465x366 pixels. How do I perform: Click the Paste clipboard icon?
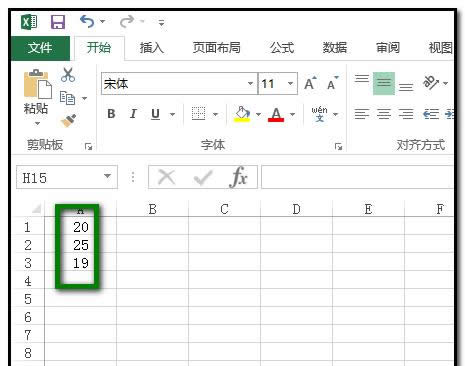tap(38, 84)
